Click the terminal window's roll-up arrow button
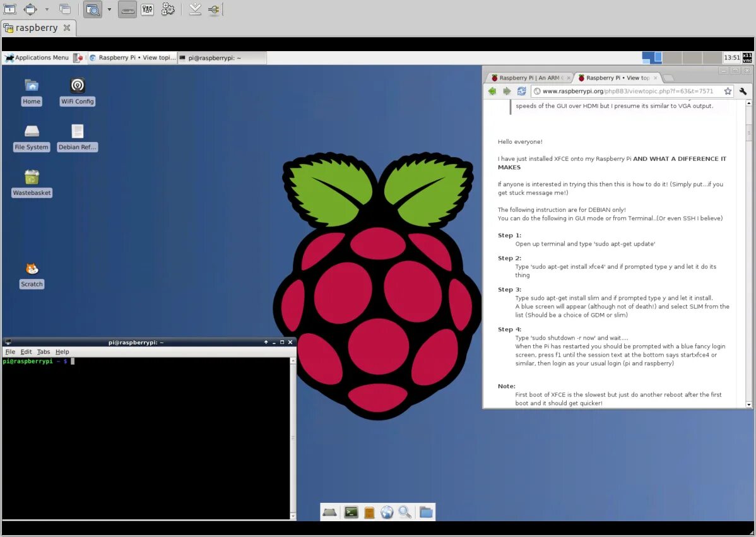This screenshot has width=756, height=537. (x=266, y=342)
